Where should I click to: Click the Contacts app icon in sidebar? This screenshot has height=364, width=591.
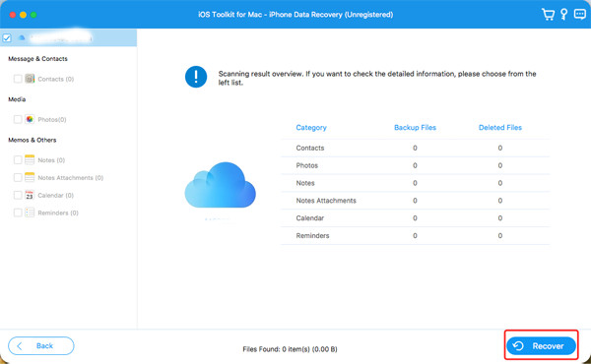pyautogui.click(x=30, y=79)
